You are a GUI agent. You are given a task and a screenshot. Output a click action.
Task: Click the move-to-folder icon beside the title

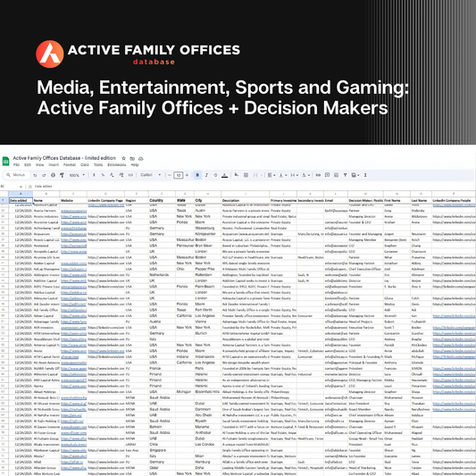coord(132,158)
